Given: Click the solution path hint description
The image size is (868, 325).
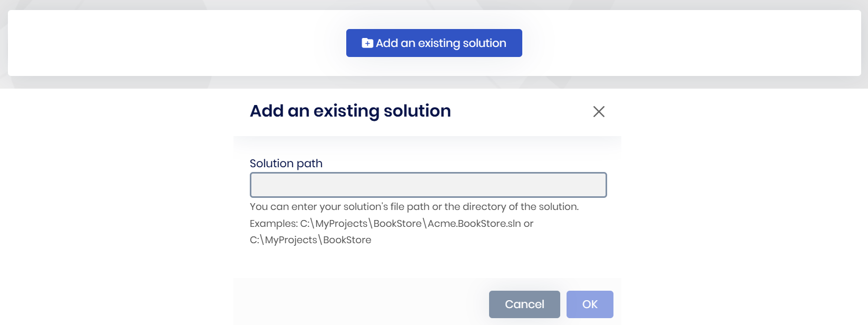Looking at the screenshot, I should (x=414, y=206).
